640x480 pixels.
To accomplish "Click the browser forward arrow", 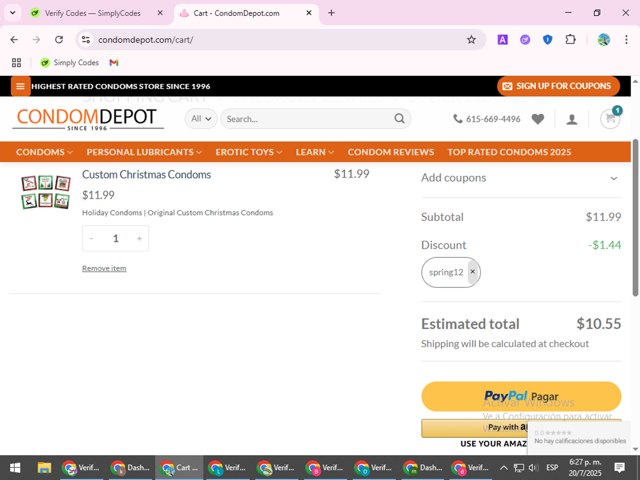I will click(36, 40).
